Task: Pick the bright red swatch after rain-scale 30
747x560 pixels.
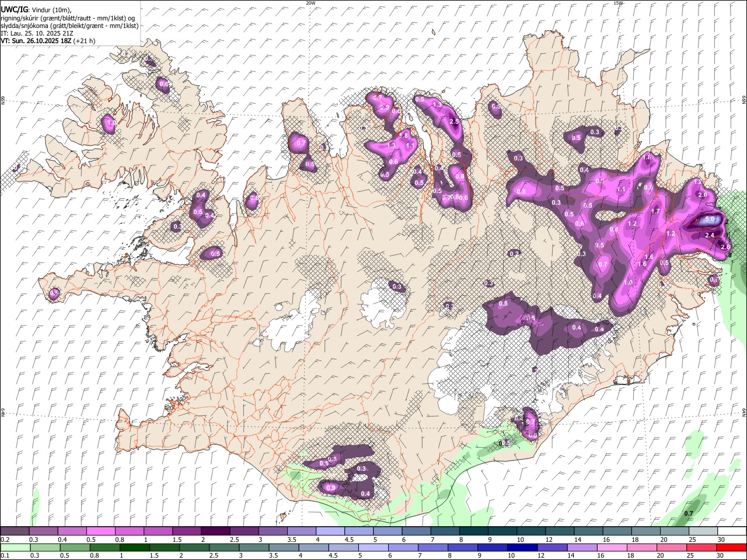Action: click(x=731, y=547)
